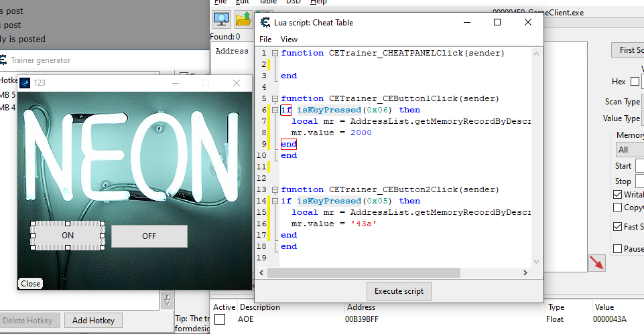Viewport: 644px width, 334px height.
Task: Click the 123 trainer form title icon
Action: [x=25, y=83]
